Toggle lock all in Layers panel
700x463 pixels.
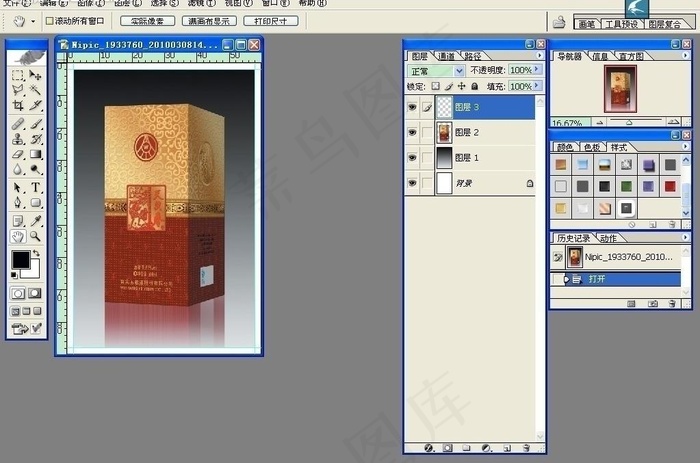click(x=475, y=86)
